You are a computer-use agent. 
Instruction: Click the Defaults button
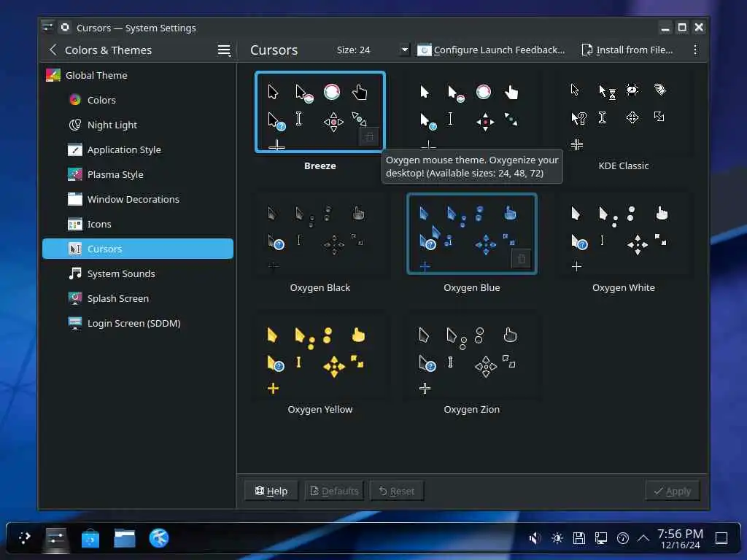(334, 491)
